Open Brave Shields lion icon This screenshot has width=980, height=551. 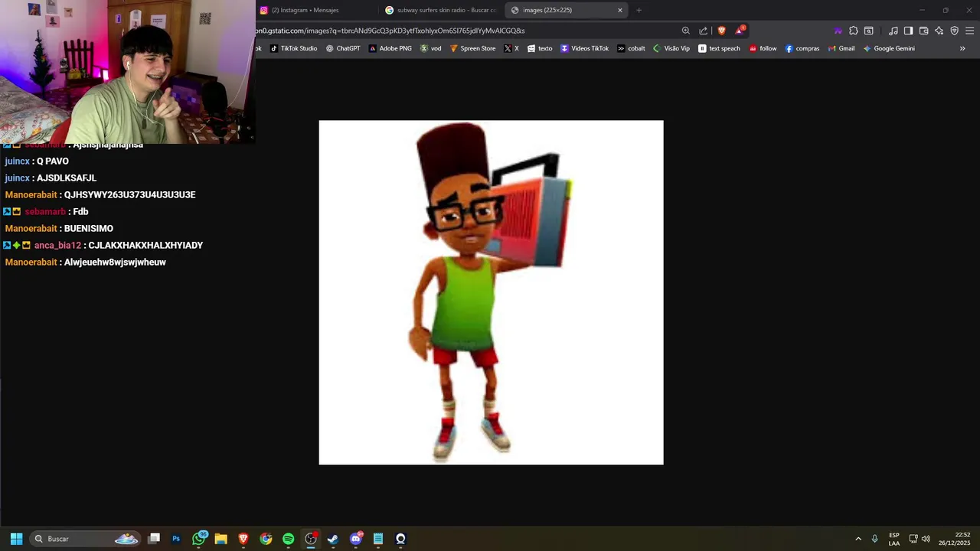(x=721, y=31)
